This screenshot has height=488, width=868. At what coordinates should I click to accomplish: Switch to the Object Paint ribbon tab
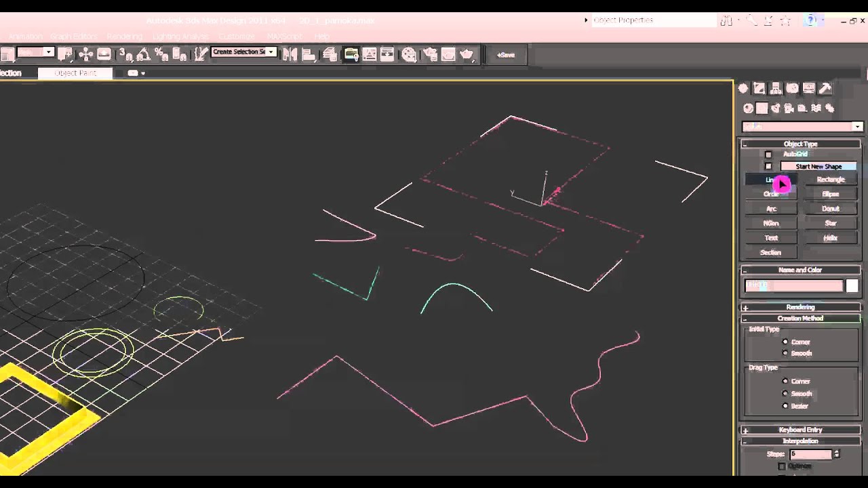pyautogui.click(x=75, y=73)
